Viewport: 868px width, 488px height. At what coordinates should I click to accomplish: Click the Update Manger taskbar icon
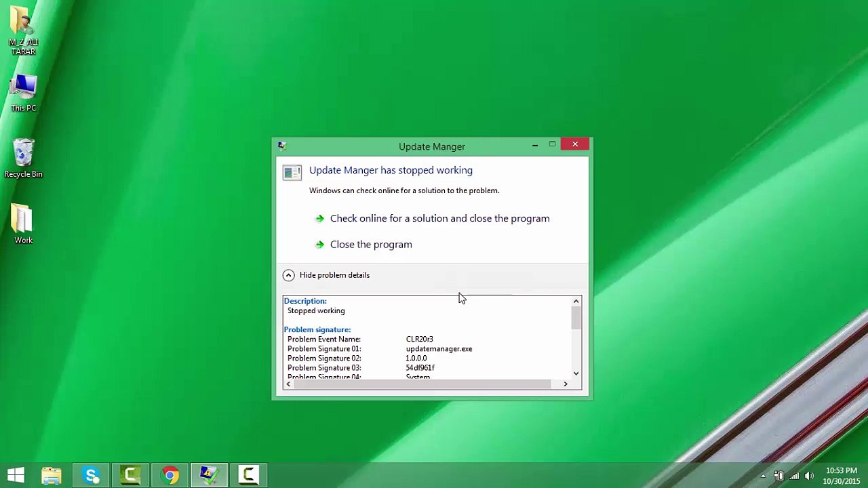coord(209,475)
